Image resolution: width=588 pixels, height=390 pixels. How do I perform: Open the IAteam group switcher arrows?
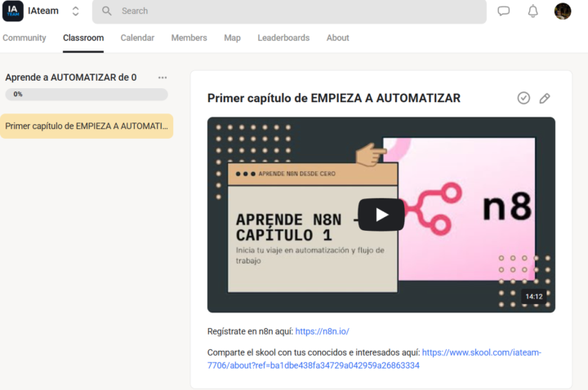(75, 11)
